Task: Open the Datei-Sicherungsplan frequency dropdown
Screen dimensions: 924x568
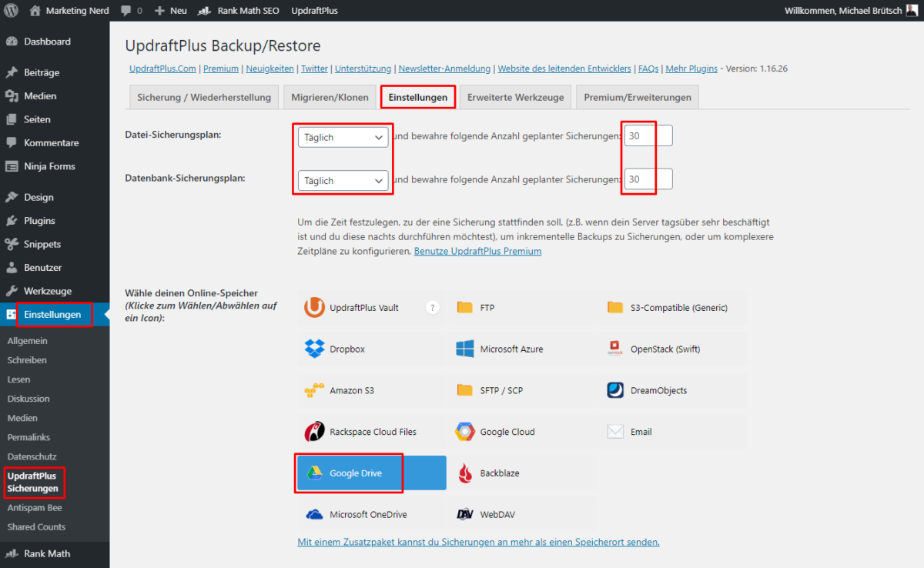Action: click(x=343, y=137)
